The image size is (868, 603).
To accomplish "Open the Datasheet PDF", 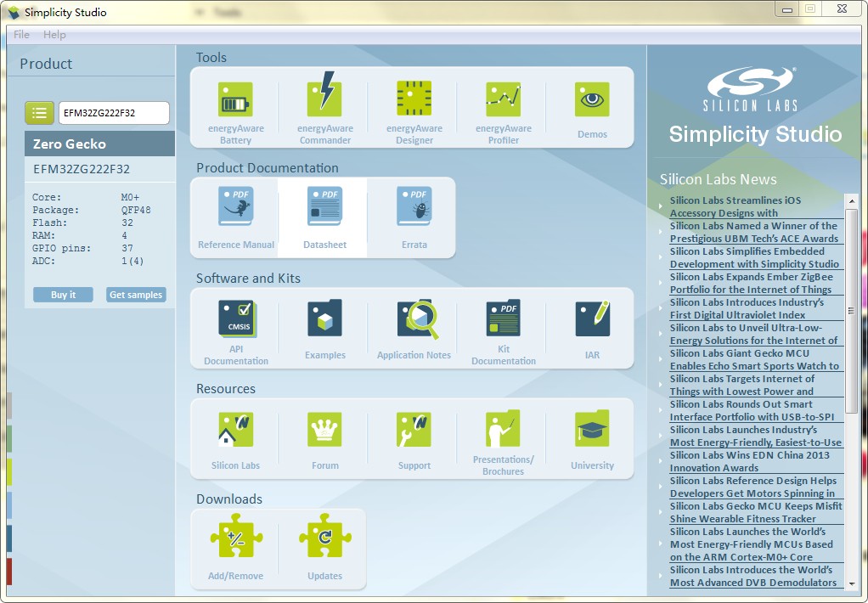I will [325, 217].
